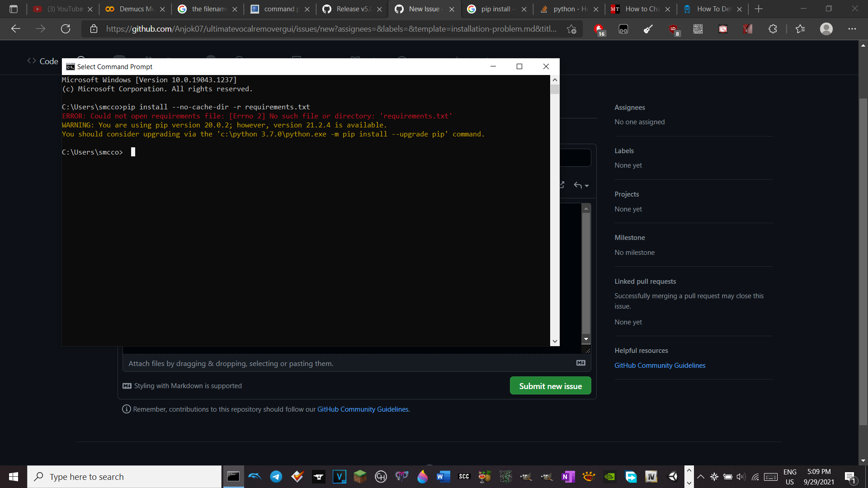
Task: Click the browser extensions puzzle piece icon
Action: point(773,29)
